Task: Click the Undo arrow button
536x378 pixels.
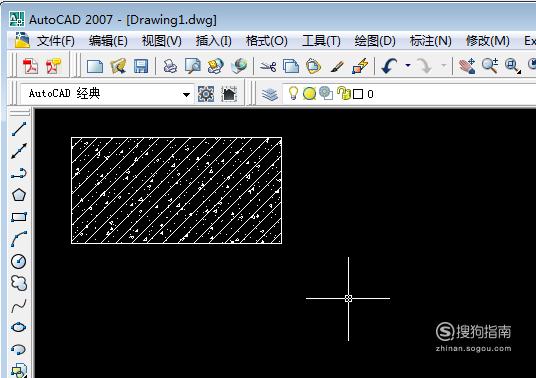Action: click(x=389, y=66)
